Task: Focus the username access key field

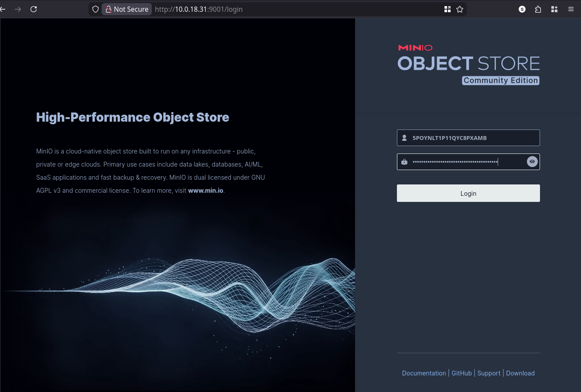Action: tap(471, 138)
